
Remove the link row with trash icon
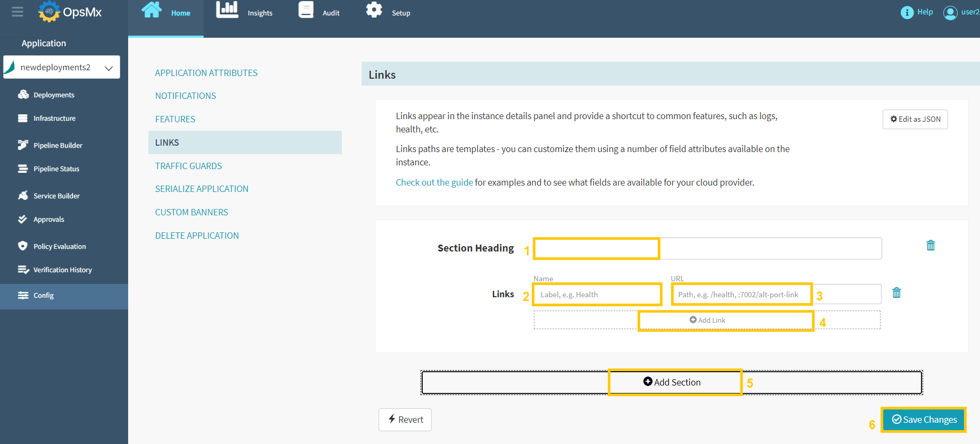tap(897, 293)
